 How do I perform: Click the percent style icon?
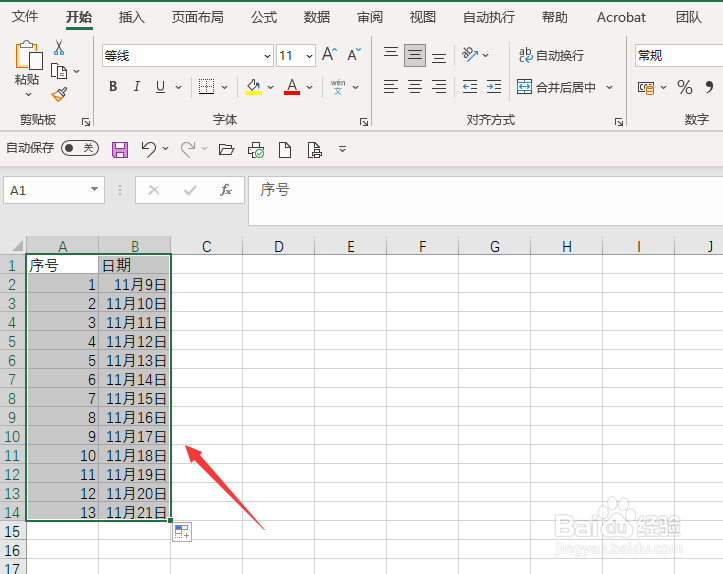pyautogui.click(x=685, y=87)
